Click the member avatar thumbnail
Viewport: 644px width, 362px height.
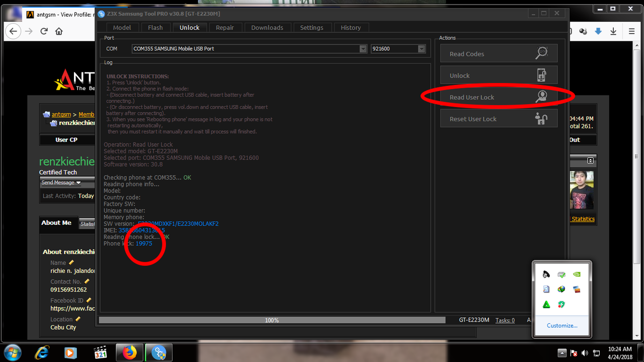point(583,190)
